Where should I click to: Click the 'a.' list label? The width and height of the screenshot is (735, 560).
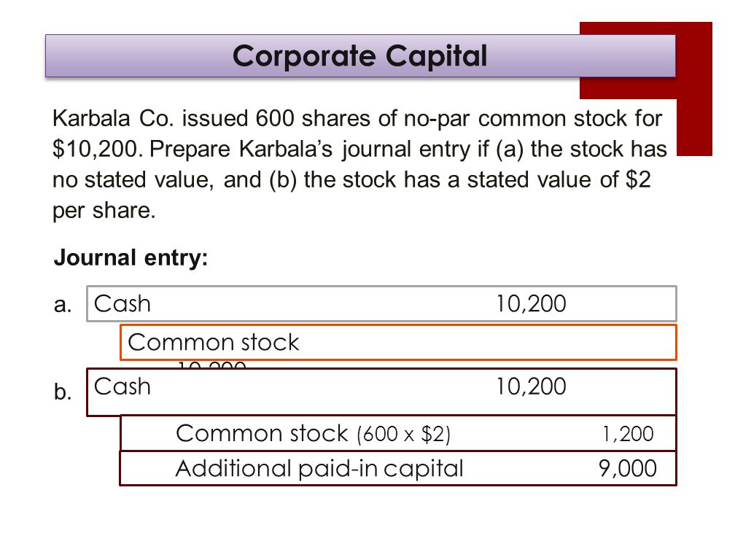point(63,305)
